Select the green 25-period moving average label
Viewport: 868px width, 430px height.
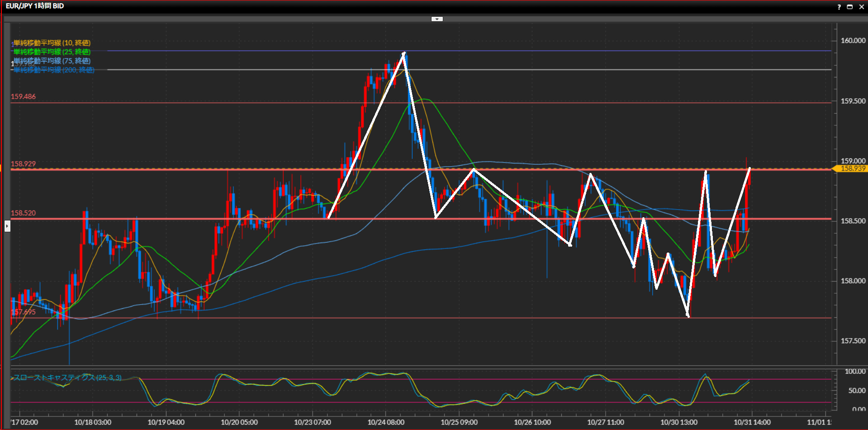pyautogui.click(x=52, y=52)
